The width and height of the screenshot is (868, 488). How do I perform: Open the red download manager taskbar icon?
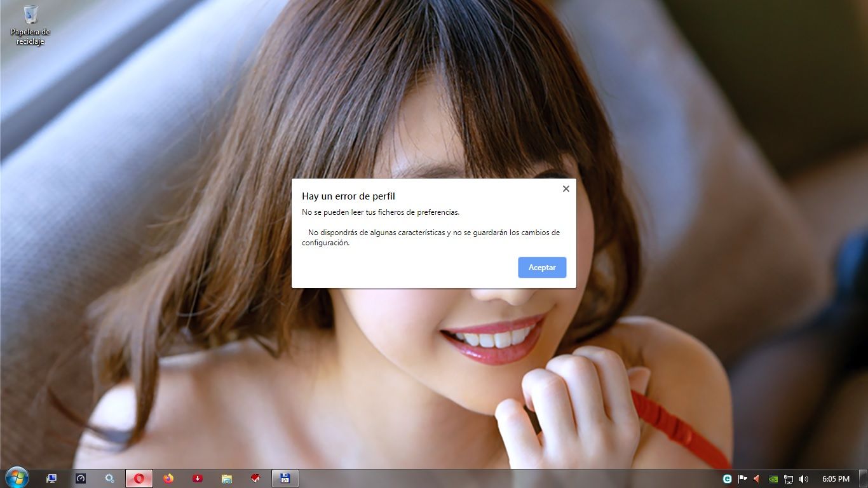[198, 478]
